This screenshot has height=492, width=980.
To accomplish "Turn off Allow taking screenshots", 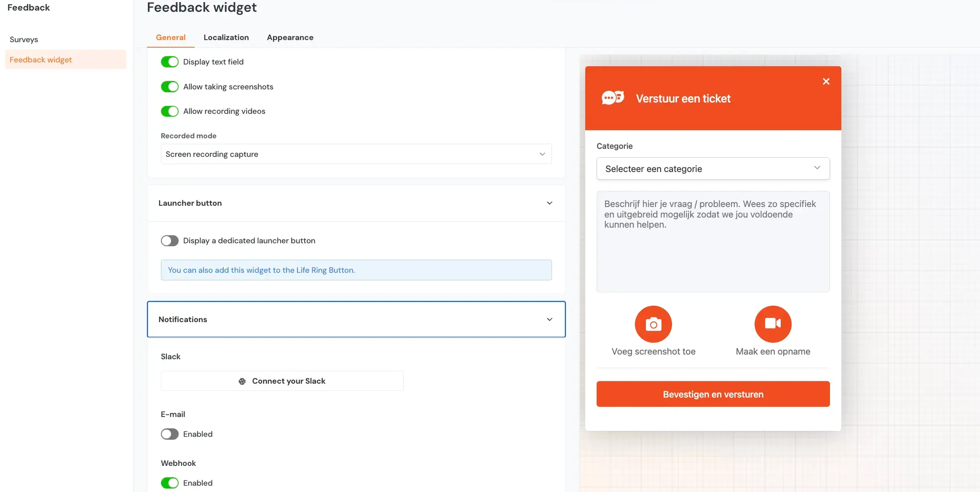I will [x=170, y=86].
